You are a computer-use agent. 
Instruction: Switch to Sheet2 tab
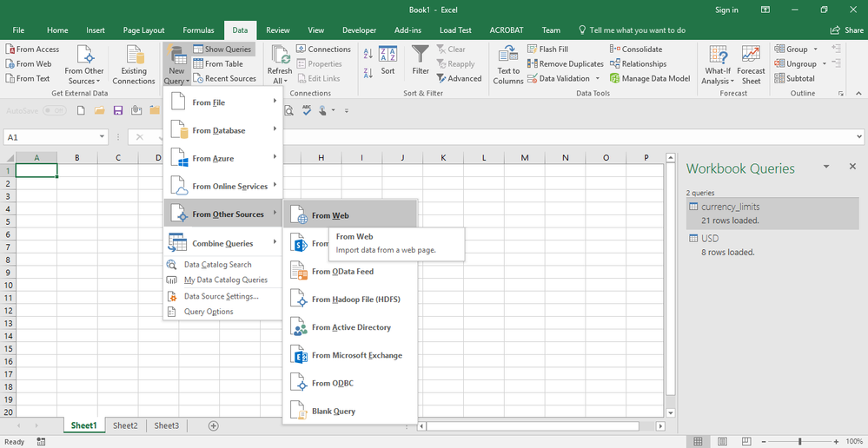[x=125, y=425]
